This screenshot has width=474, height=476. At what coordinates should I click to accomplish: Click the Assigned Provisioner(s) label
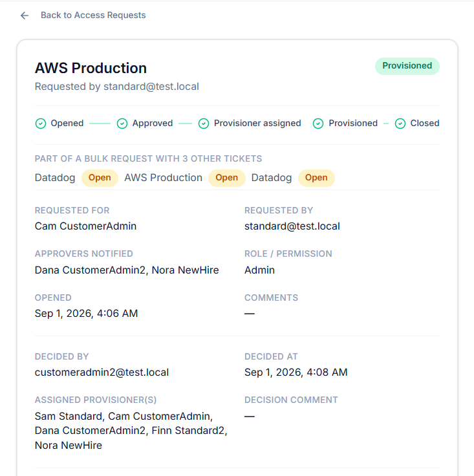96,400
